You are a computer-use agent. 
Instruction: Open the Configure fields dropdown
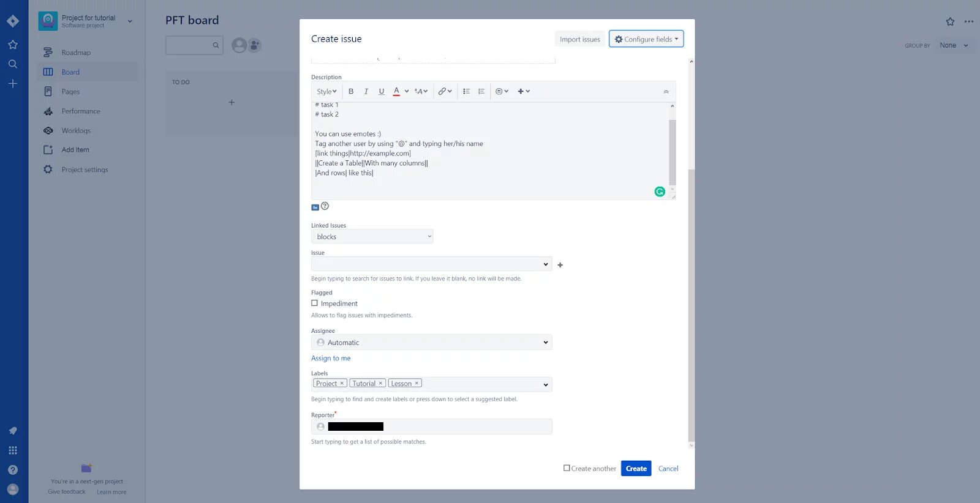coord(646,39)
